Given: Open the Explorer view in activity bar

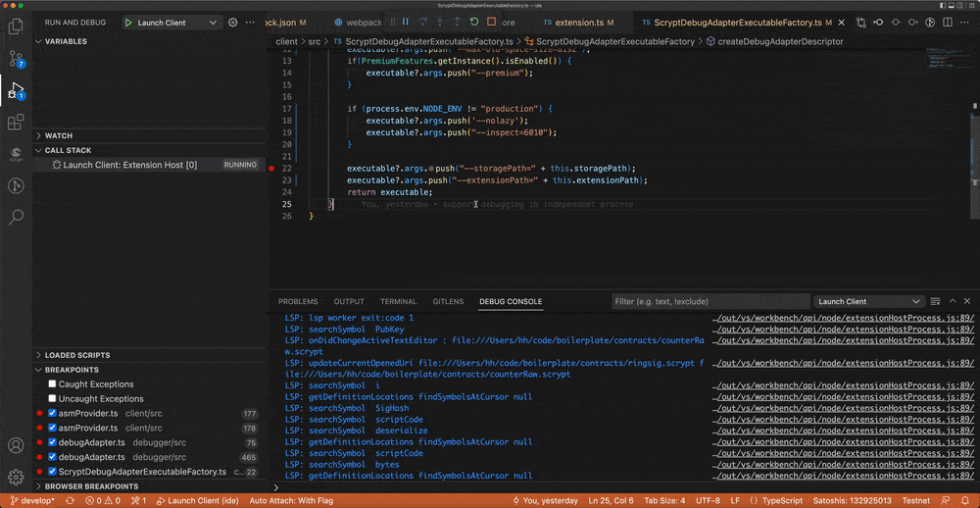Looking at the screenshot, I should click(17, 26).
